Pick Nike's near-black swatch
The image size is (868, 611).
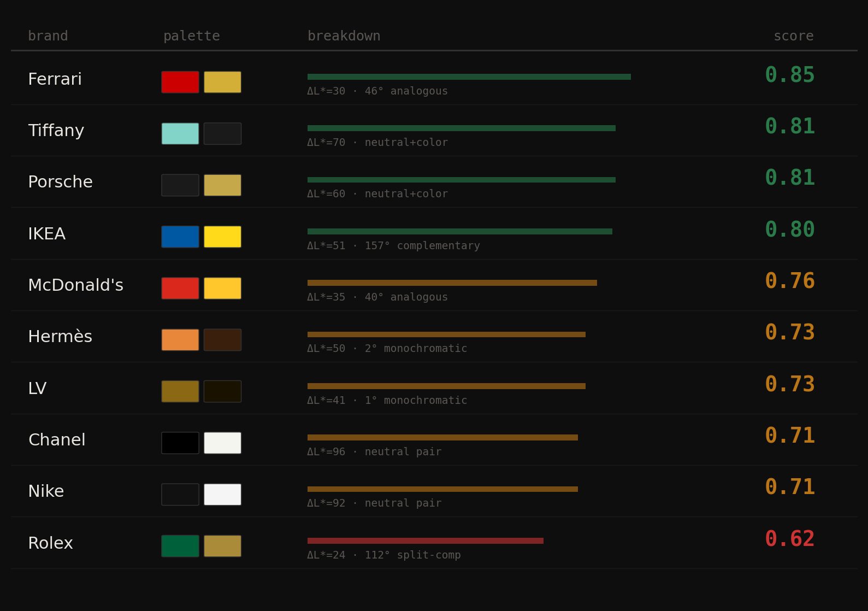(x=180, y=495)
